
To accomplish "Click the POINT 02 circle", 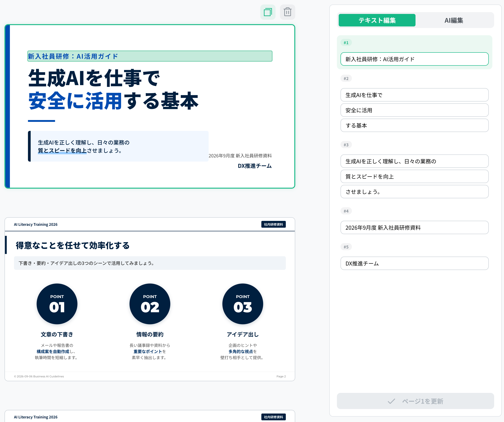I will click(150, 304).
